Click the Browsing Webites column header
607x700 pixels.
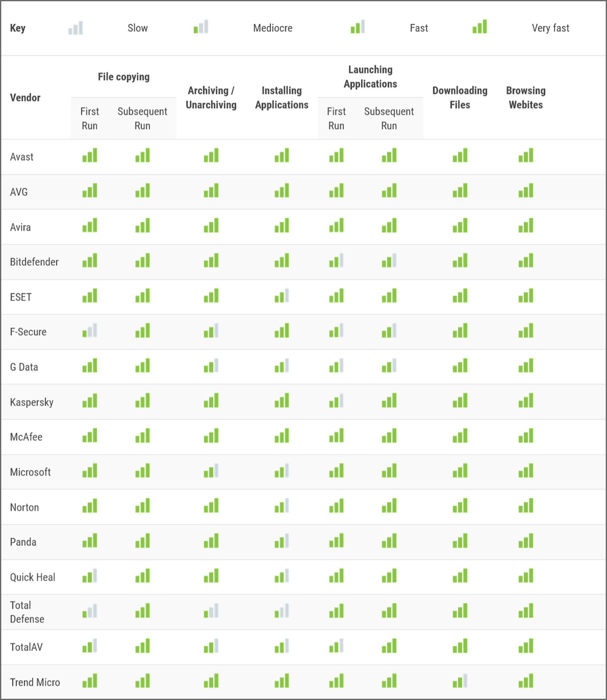(526, 98)
